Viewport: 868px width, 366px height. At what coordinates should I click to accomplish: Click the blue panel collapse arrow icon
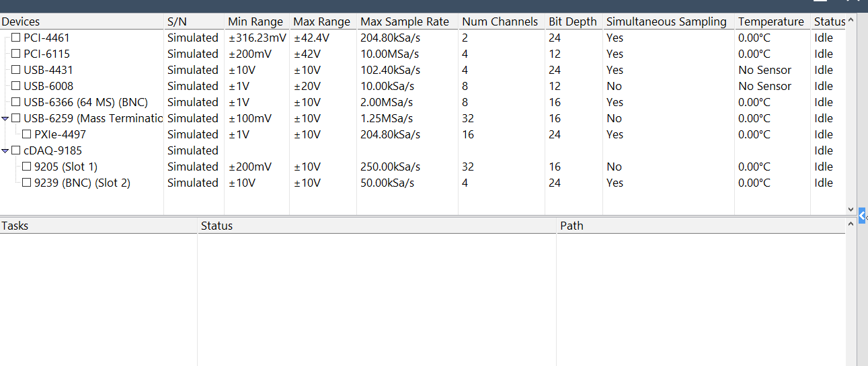coord(862,216)
